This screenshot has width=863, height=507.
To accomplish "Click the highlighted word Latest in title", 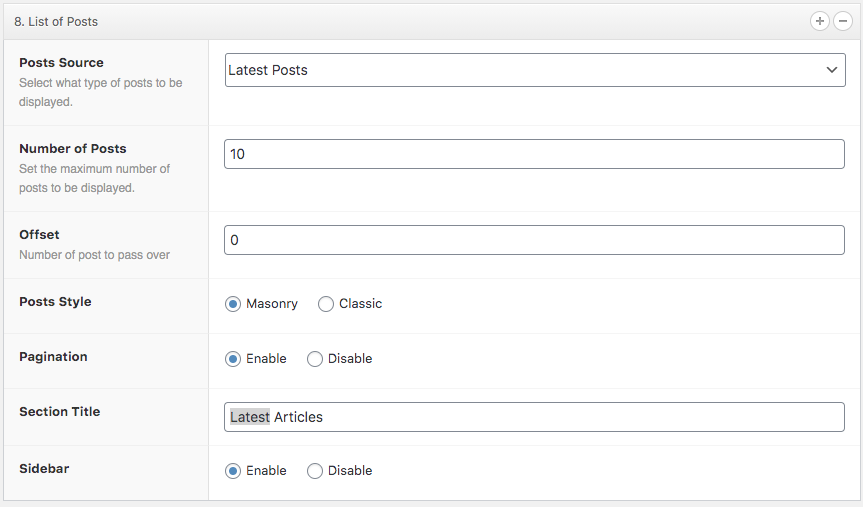I will point(250,417).
